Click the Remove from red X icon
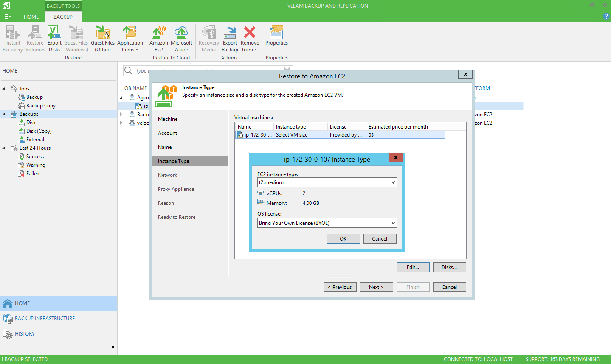 250,33
